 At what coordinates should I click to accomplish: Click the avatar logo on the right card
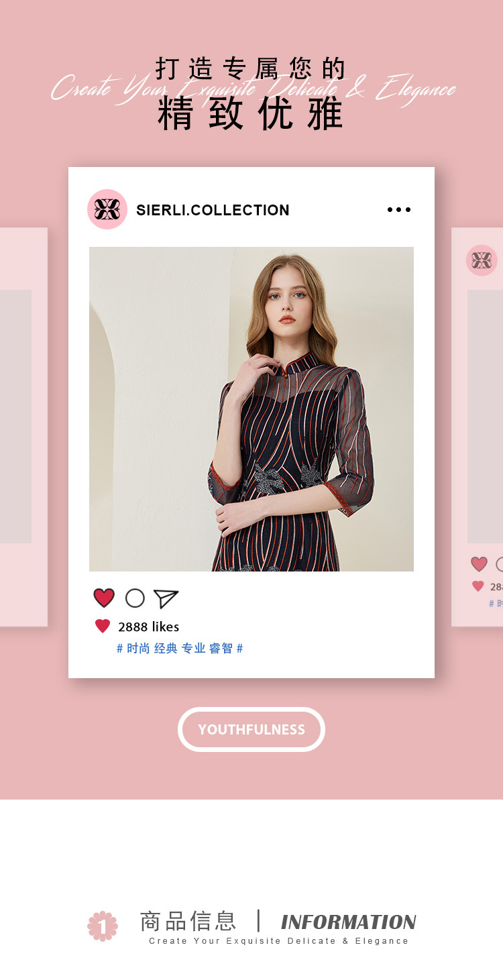click(x=482, y=260)
